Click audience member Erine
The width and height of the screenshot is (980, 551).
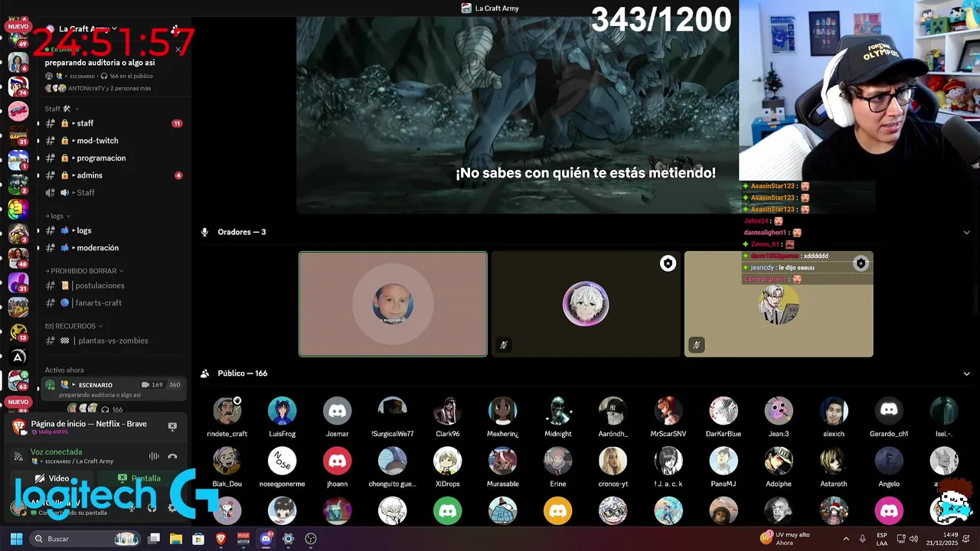pyautogui.click(x=558, y=468)
